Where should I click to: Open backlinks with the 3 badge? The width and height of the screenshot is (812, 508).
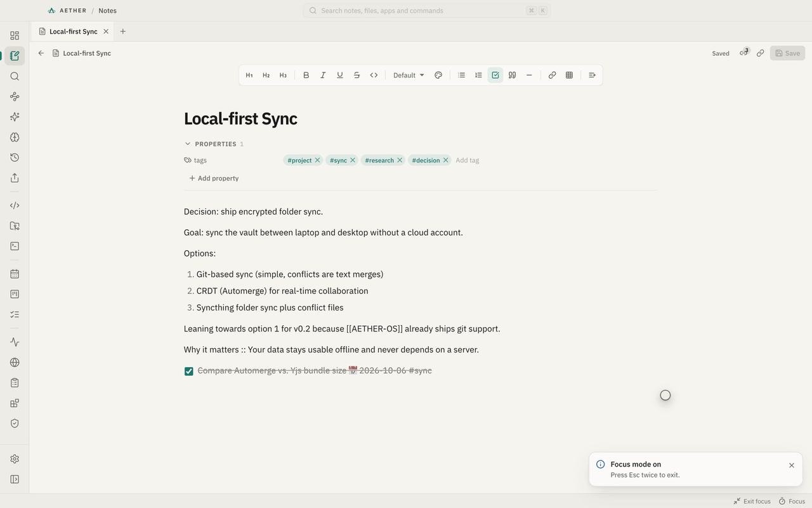[743, 53]
